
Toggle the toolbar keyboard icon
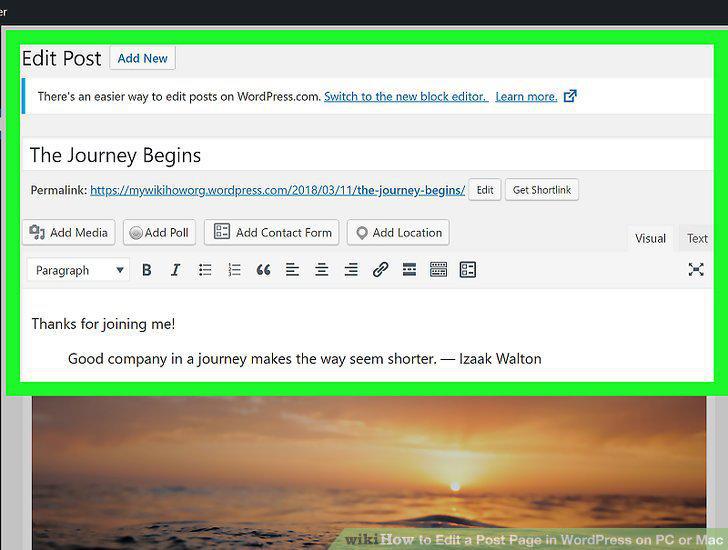coord(438,270)
